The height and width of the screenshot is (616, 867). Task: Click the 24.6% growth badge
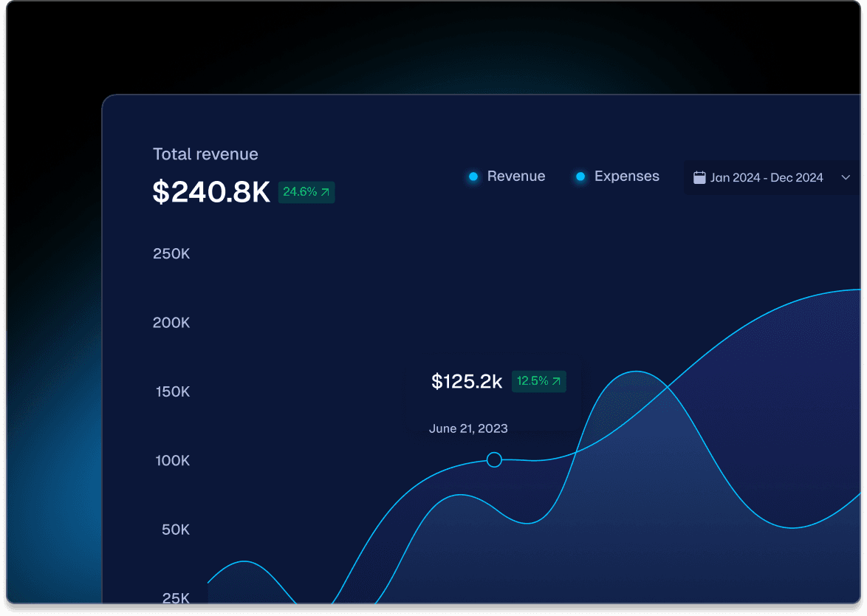click(x=306, y=192)
